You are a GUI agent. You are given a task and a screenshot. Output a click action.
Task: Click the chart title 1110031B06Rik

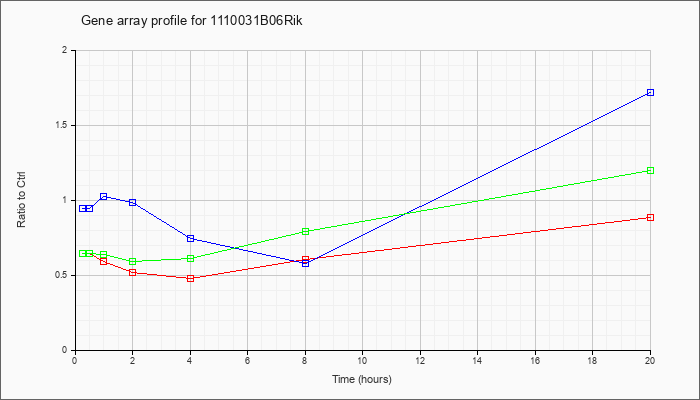point(192,21)
